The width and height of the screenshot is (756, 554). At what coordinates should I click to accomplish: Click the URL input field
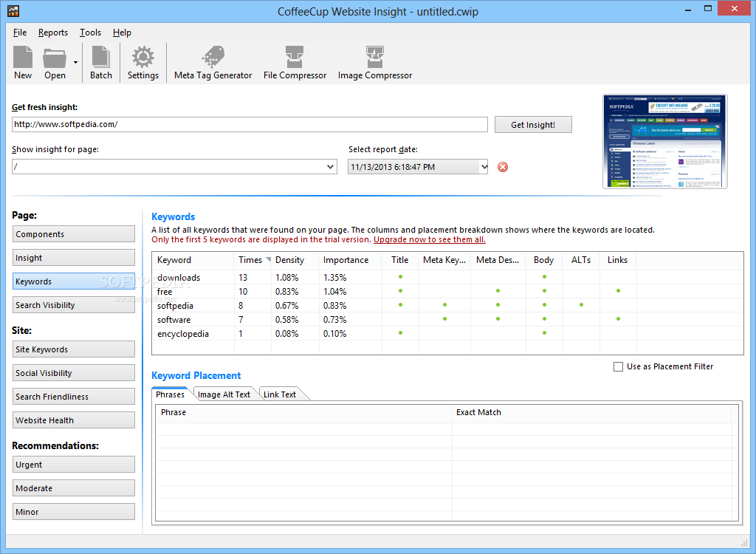point(250,125)
